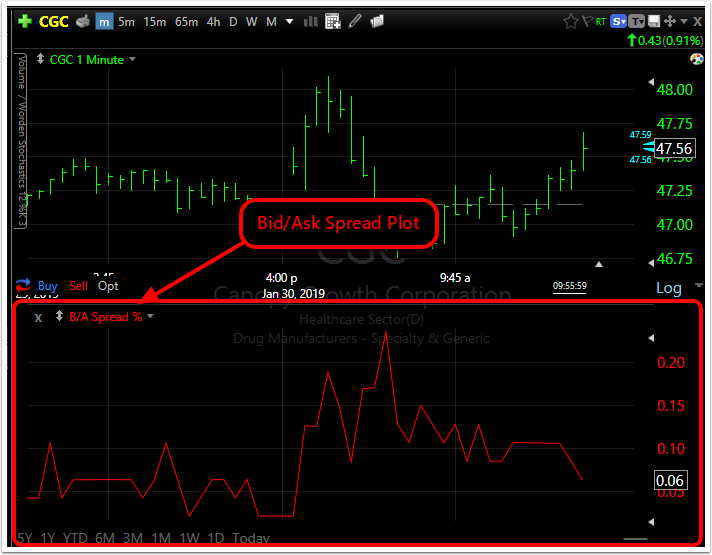Close the B/A Spread % pane with x
712x555 pixels.
click(38, 317)
